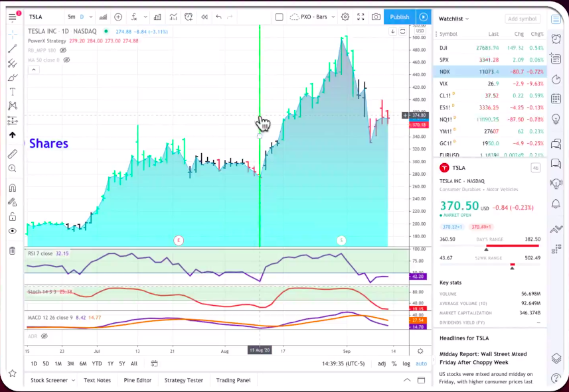
Task: Open the Watchlist dropdown
Action: [453, 19]
